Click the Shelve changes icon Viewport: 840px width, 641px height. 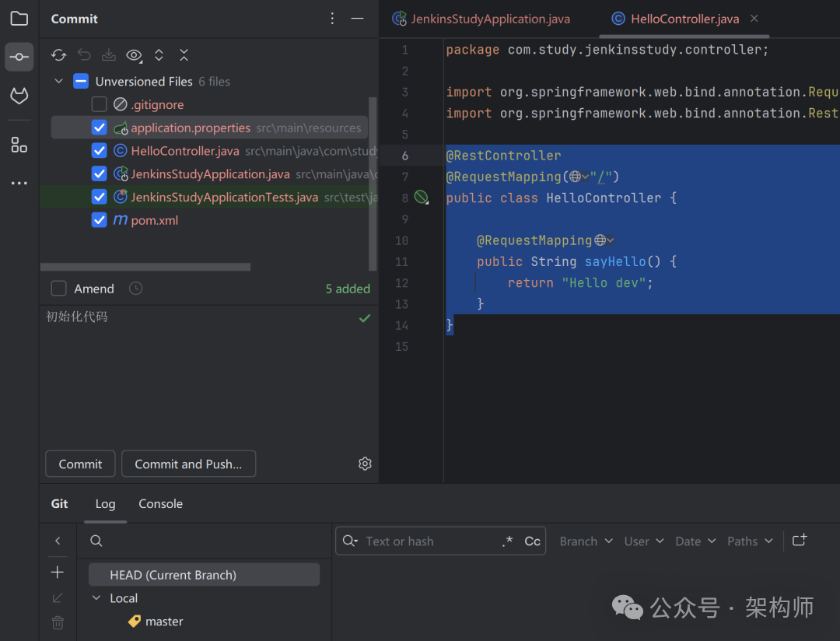[109, 55]
